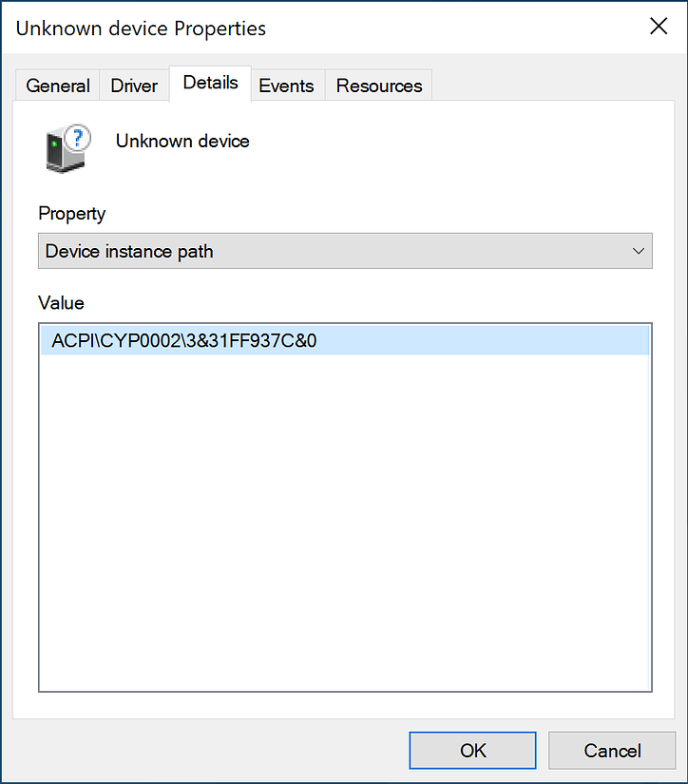The height and width of the screenshot is (784, 688).
Task: Click blank space right of Resources tab
Action: click(551, 86)
